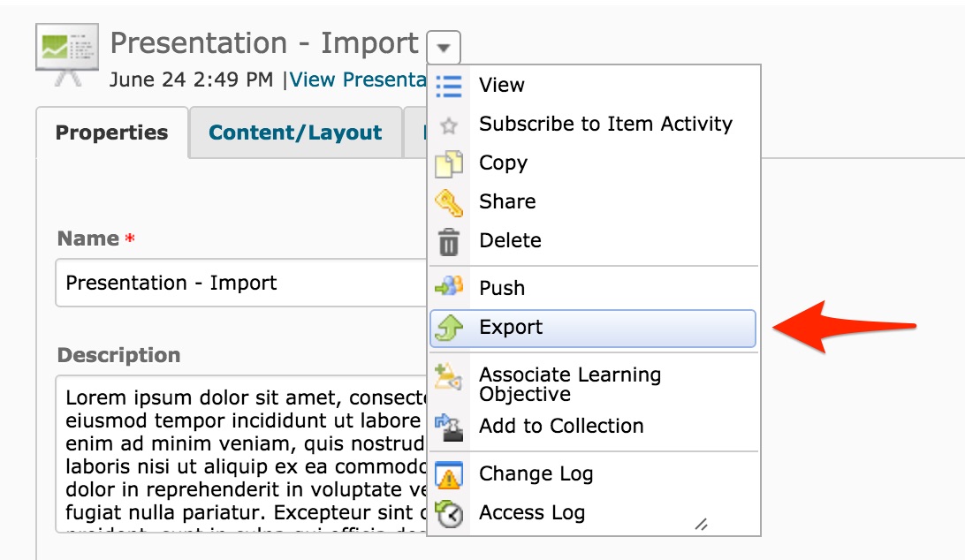Click the presentation thumbnail icon

point(67,53)
